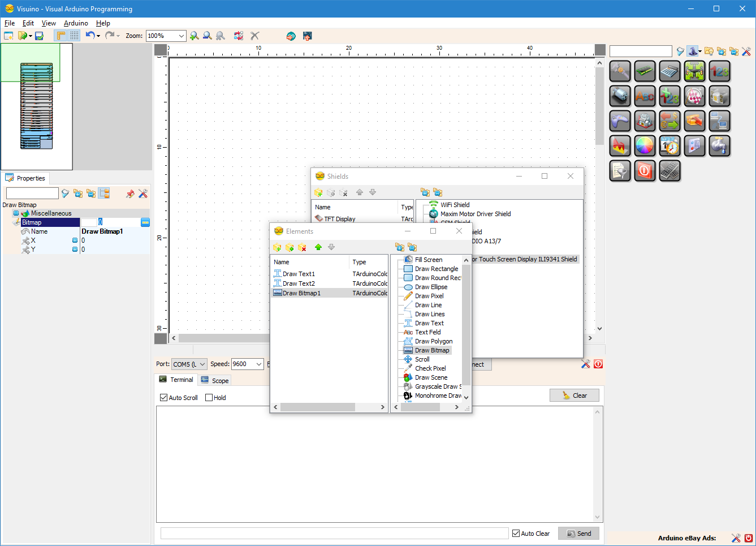Click the Clear terminal button

(574, 395)
